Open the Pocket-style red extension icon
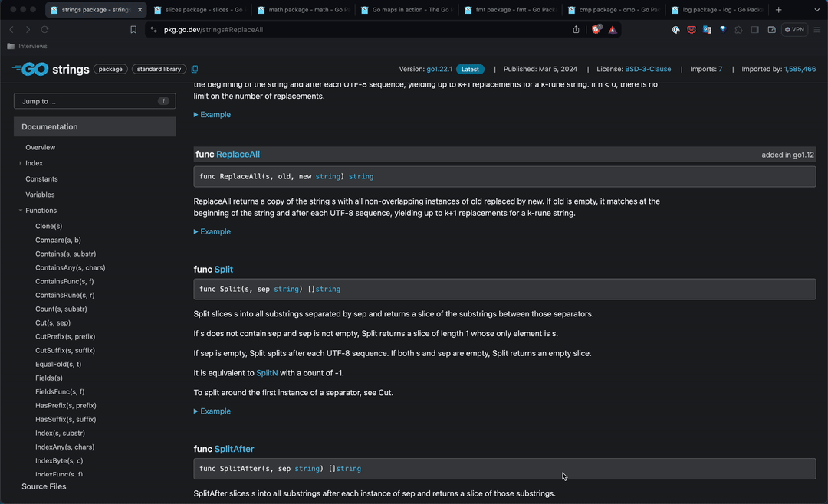 pos(692,30)
